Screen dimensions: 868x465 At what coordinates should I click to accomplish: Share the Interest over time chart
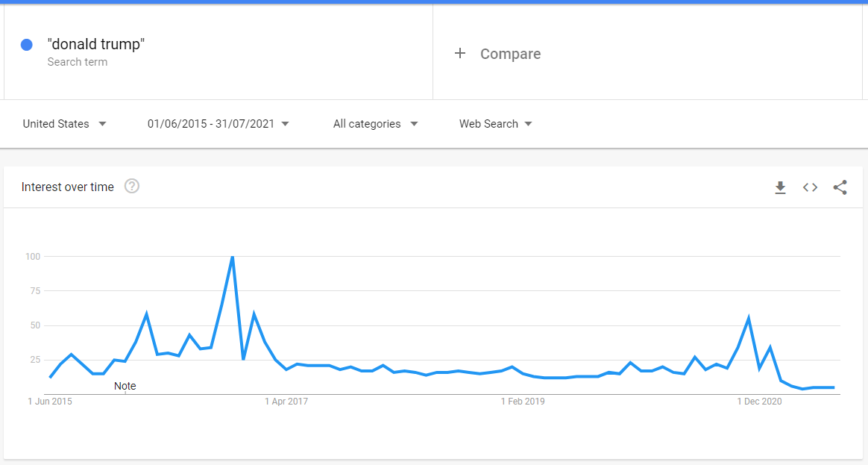click(840, 187)
